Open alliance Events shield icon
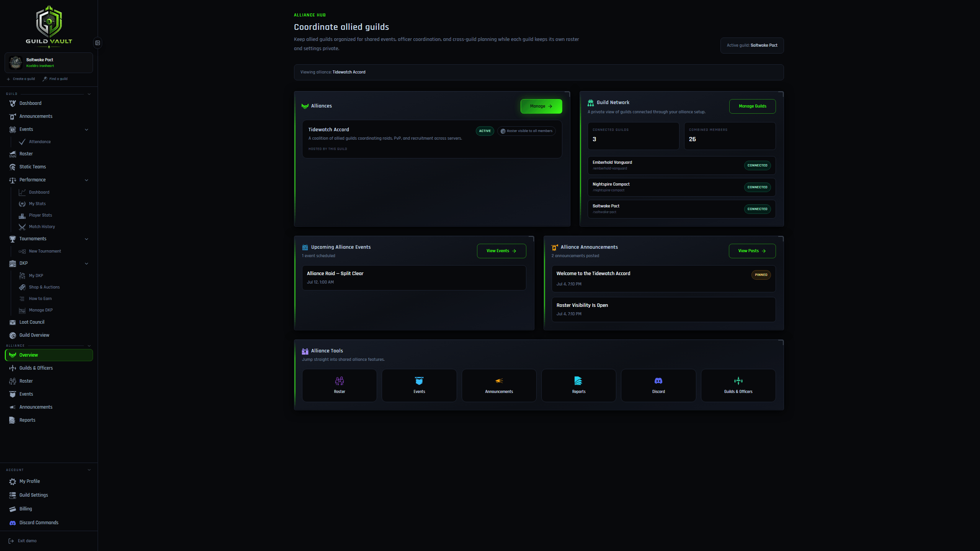The width and height of the screenshot is (980, 551). tap(13, 394)
